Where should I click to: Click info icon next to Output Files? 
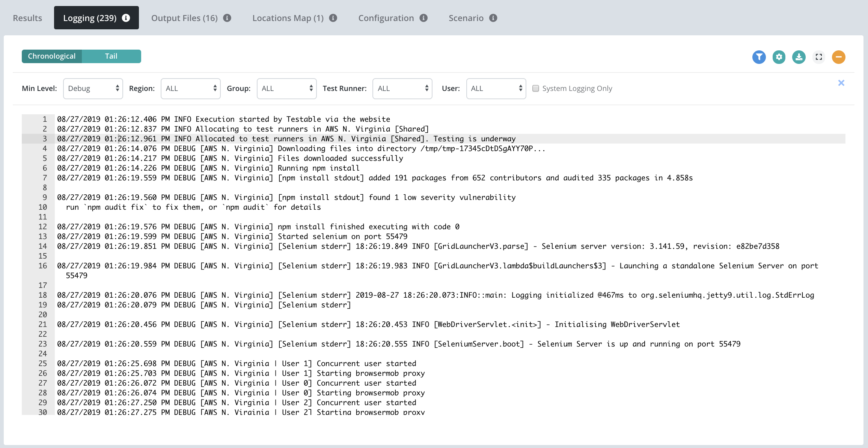227,18
